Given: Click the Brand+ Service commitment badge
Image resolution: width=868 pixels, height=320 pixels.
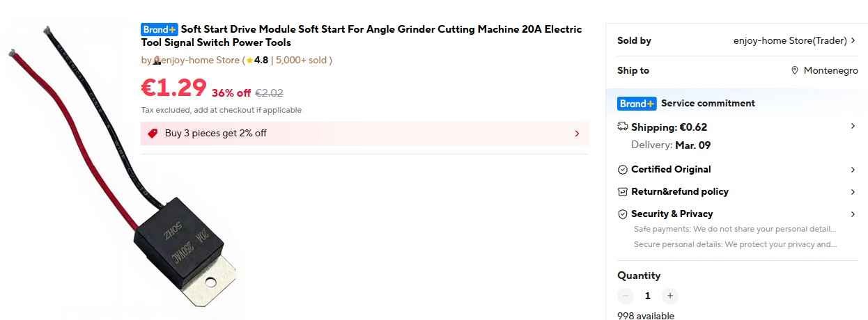Looking at the screenshot, I should (x=637, y=104).
